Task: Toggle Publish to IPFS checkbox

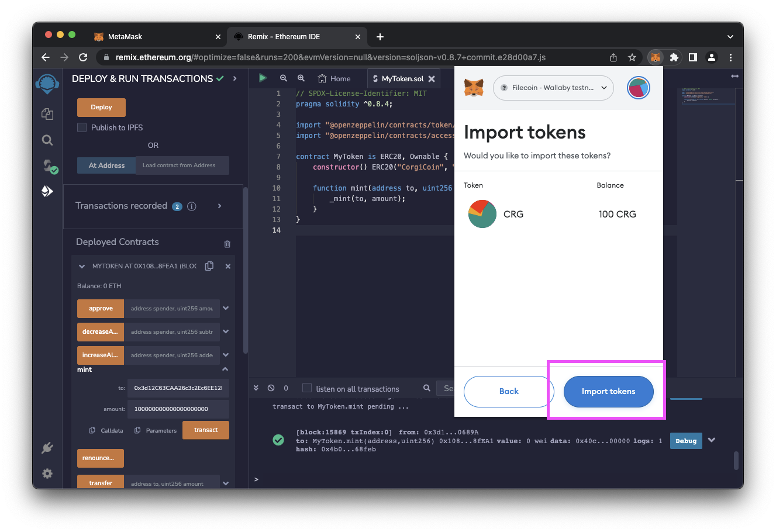Action: [82, 127]
